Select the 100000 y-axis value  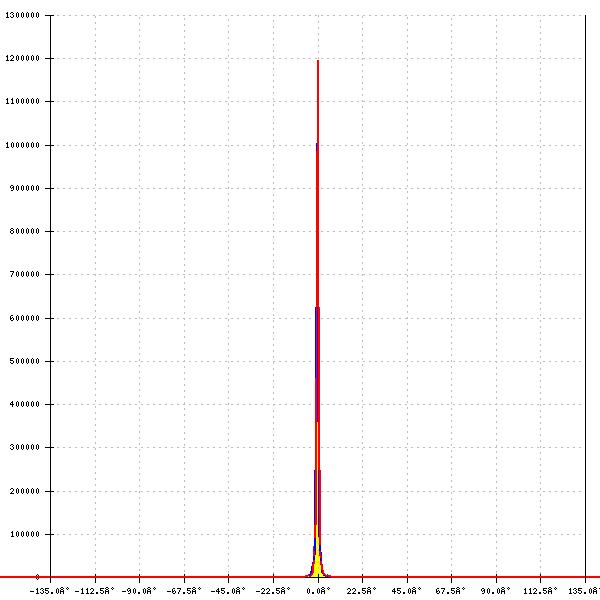pos(25,534)
